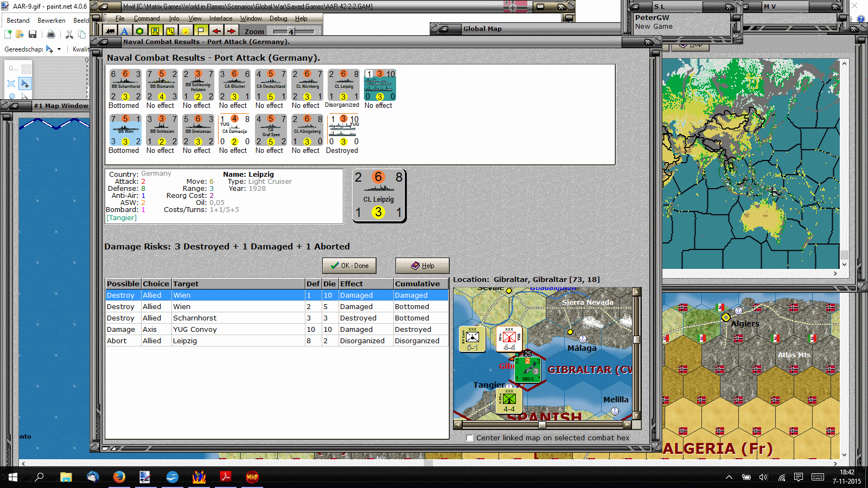Click the red left arrow toolbar icon
The width and height of the screenshot is (868, 488).
tap(216, 31)
